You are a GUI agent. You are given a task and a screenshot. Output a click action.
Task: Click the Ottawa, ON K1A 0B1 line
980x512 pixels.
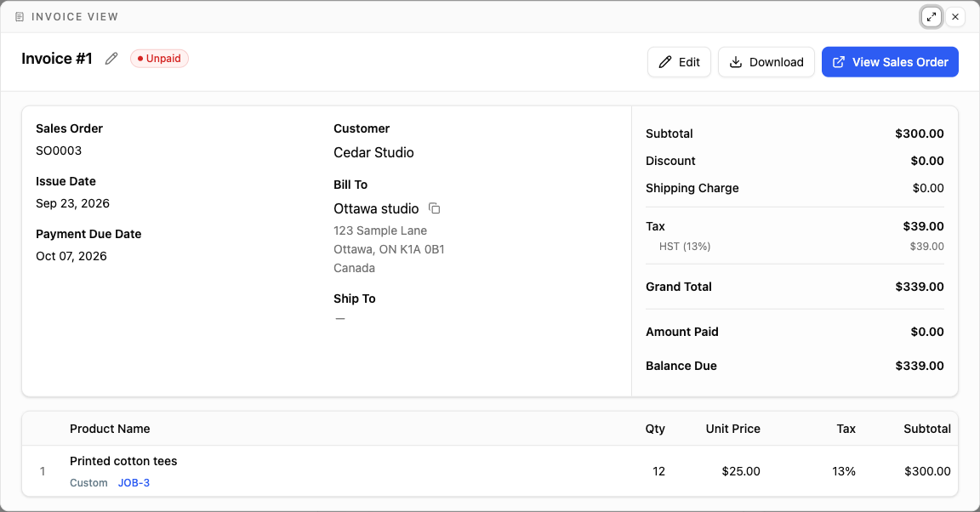(390, 249)
